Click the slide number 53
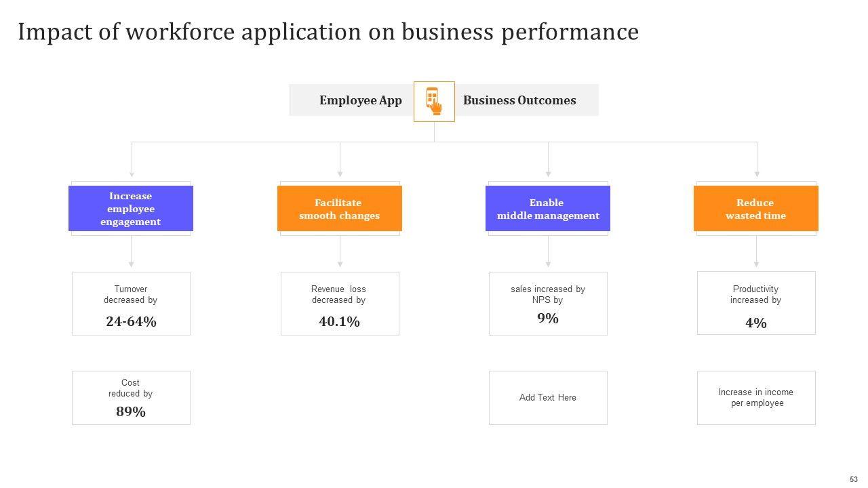868x488 pixels. tap(854, 479)
